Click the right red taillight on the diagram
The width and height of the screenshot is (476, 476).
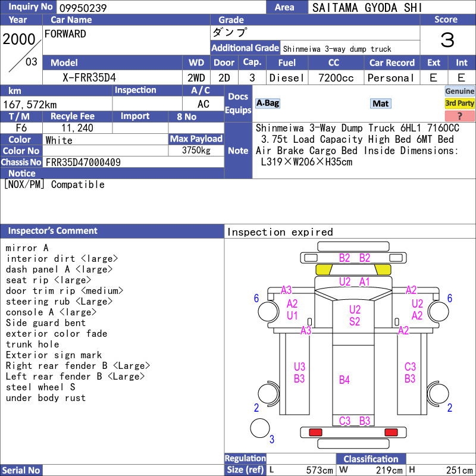(x=391, y=432)
